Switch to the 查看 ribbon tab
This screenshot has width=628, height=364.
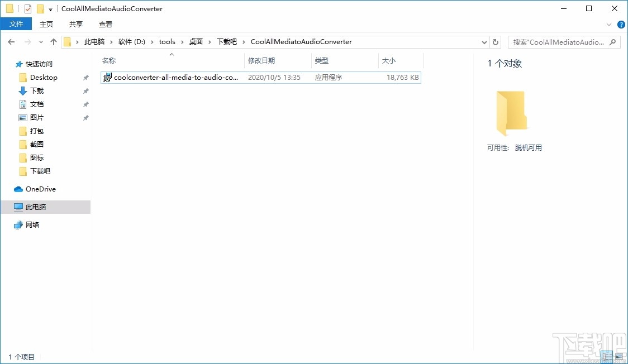click(106, 24)
